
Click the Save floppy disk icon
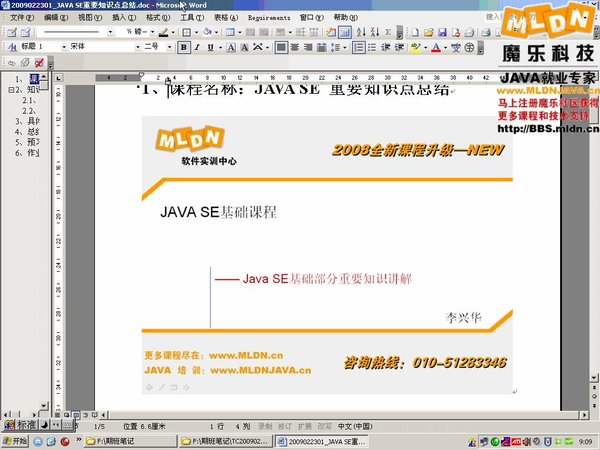[442, 33]
